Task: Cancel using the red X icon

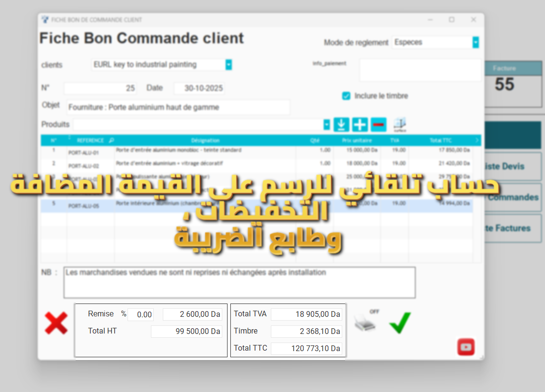Action: [x=56, y=323]
